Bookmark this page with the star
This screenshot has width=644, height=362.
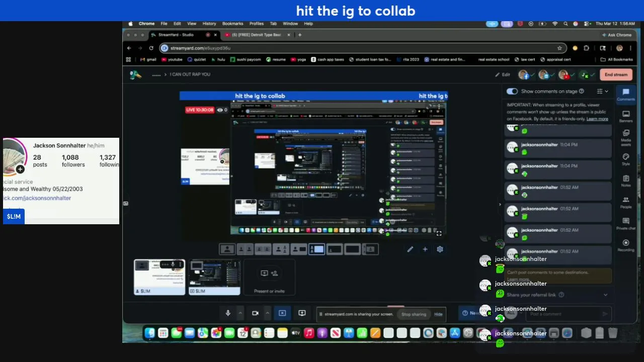tap(559, 48)
